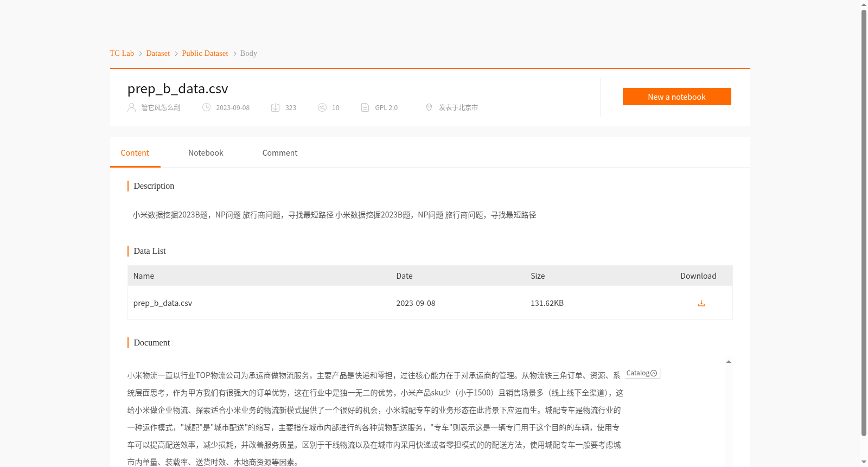Image resolution: width=868 pixels, height=467 pixels.
Task: Click GPL 2.0 license text
Action: point(386,107)
